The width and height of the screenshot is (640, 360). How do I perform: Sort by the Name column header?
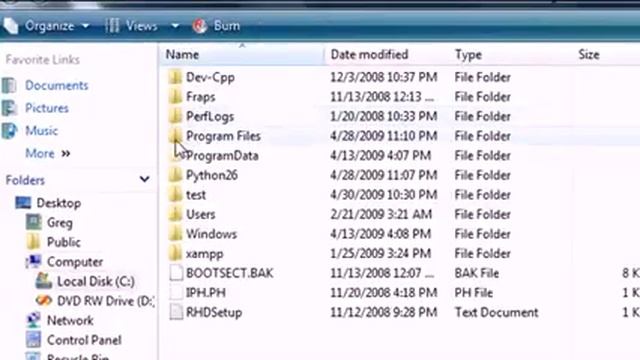click(x=182, y=55)
